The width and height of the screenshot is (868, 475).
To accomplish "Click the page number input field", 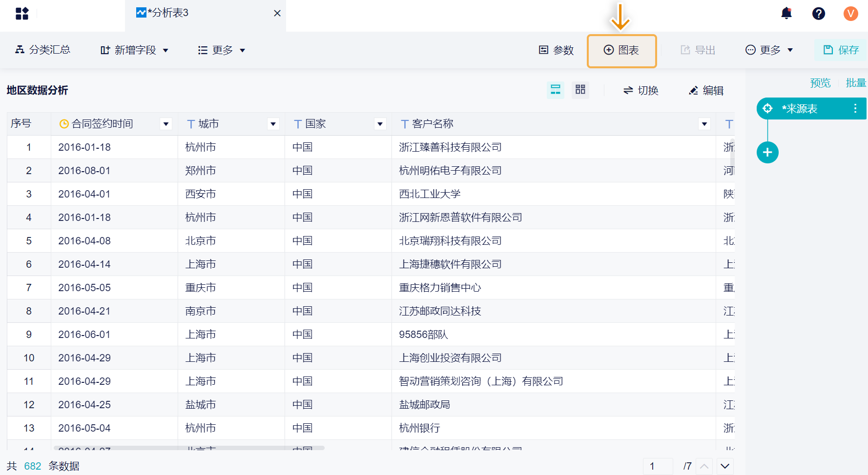I will click(658, 466).
